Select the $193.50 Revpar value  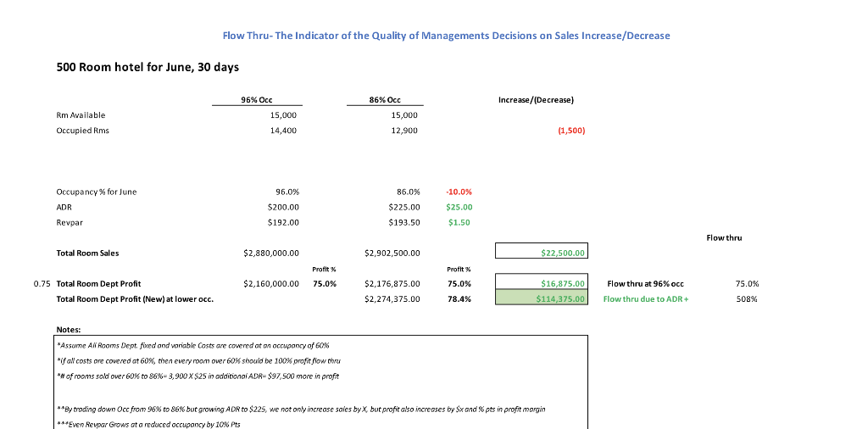tap(404, 222)
